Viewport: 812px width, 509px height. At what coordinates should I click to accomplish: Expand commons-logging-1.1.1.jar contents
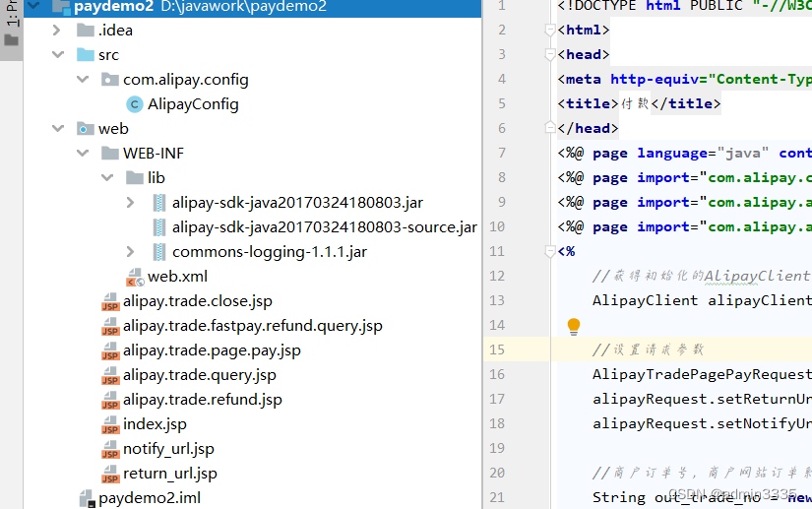131,252
